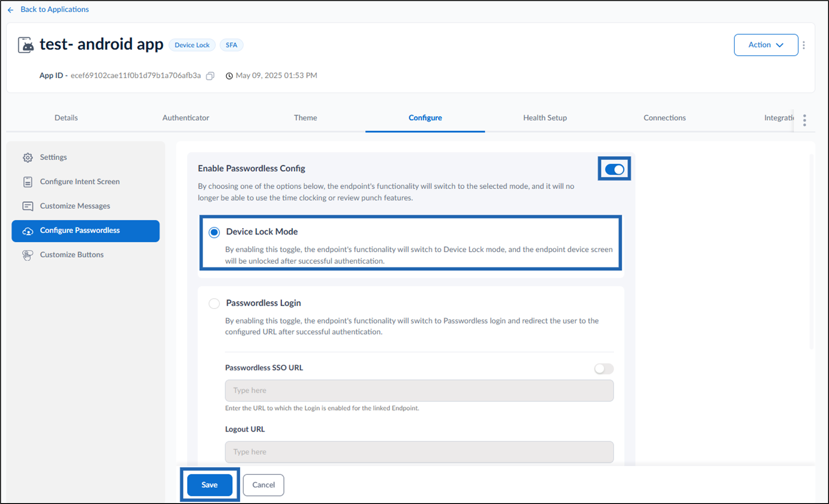This screenshot has height=504, width=829.
Task: Open the three-dot menu beside Action
Action: point(804,45)
